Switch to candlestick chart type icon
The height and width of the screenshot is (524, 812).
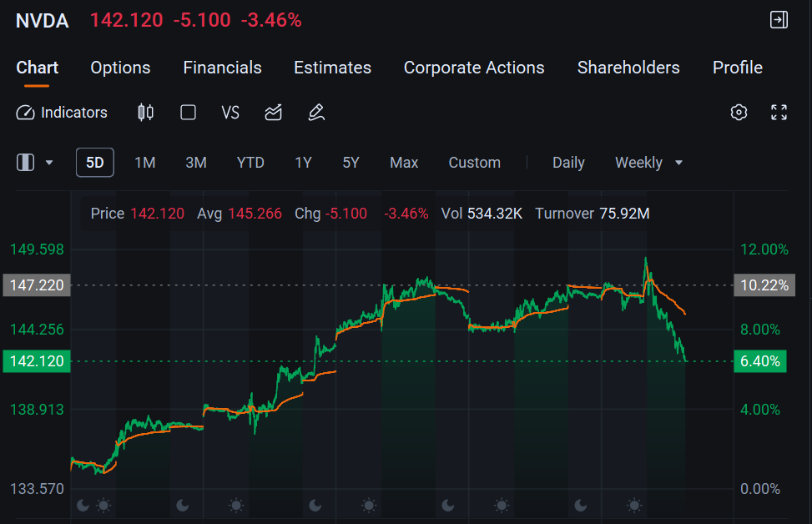(x=145, y=113)
